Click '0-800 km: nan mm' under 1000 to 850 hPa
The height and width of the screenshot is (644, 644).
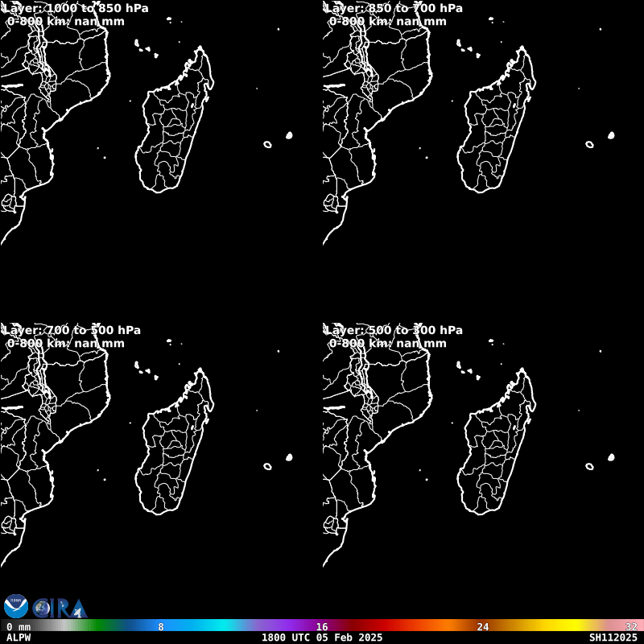[x=66, y=22]
